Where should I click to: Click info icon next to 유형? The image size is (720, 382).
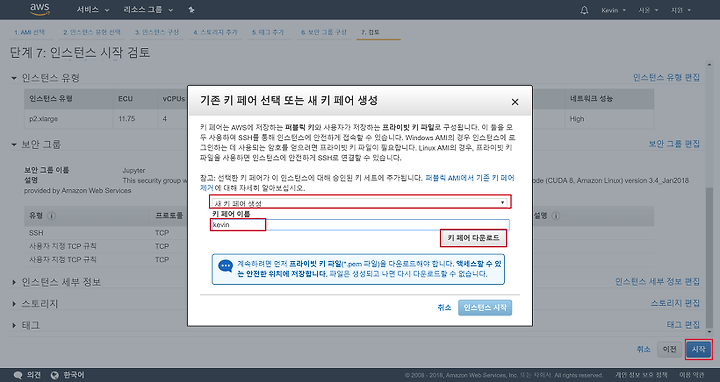(51, 216)
